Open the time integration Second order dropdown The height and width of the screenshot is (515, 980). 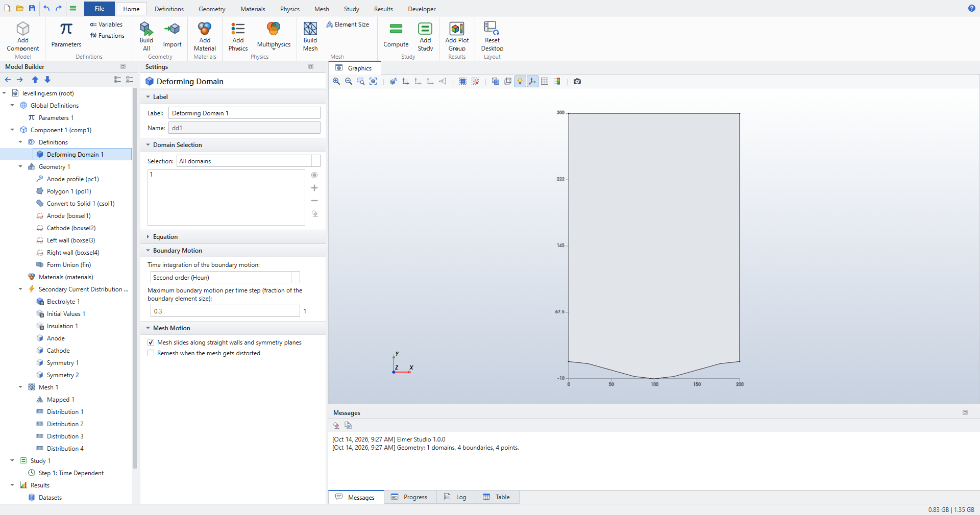pyautogui.click(x=225, y=277)
